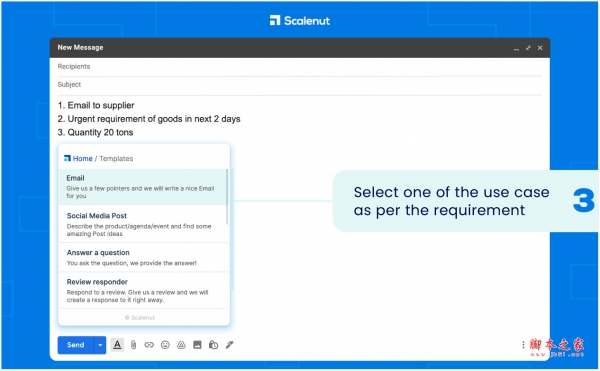Open the emoji picker icon
Viewport: 600px width, 371px height.
tap(165, 345)
